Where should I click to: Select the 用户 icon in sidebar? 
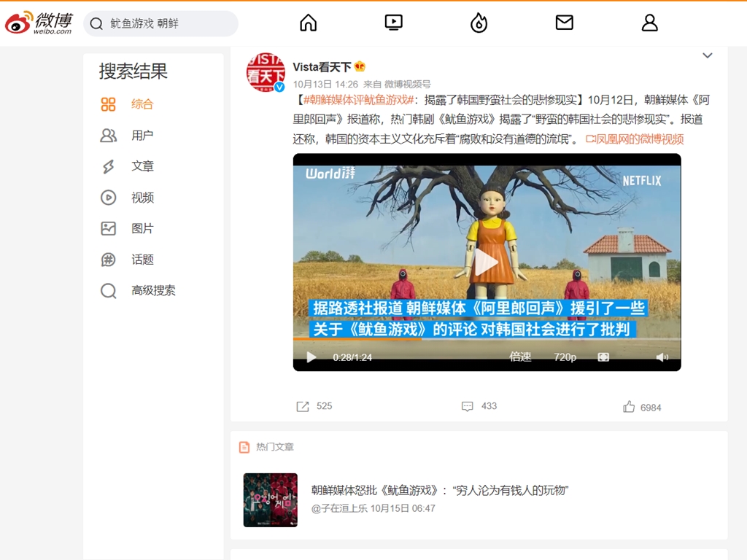click(108, 135)
